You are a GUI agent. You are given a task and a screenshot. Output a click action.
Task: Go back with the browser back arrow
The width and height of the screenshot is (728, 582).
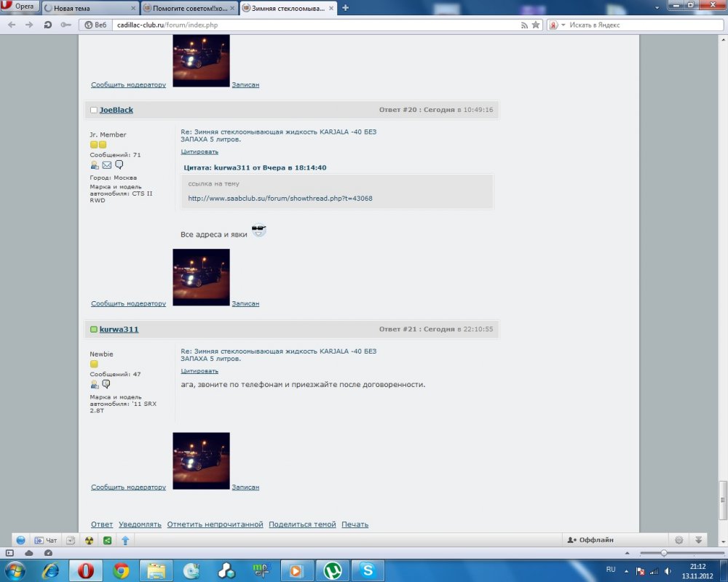click(x=12, y=25)
